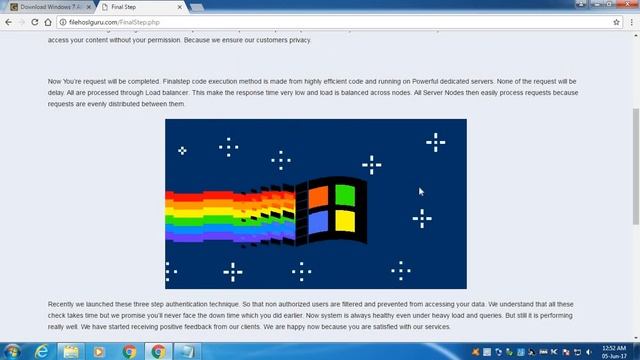The image size is (640, 360).
Task: Open the last pinned taskbar application
Action: 187,351
